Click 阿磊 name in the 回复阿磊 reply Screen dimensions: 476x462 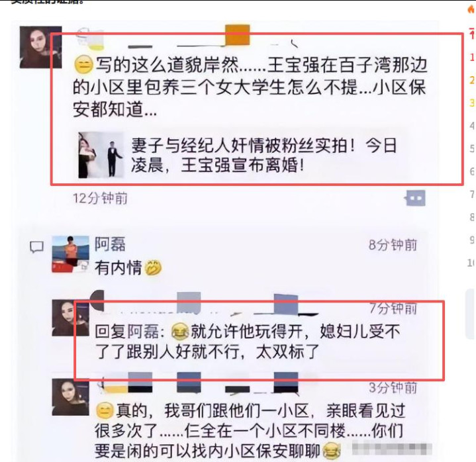tap(142, 331)
